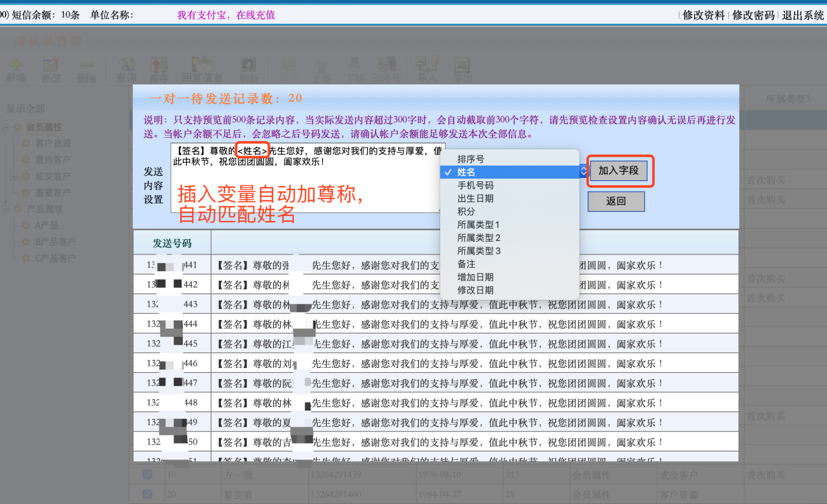This screenshot has width=827, height=504.
Task: Select 积分 option in field list
Action: [x=466, y=212]
